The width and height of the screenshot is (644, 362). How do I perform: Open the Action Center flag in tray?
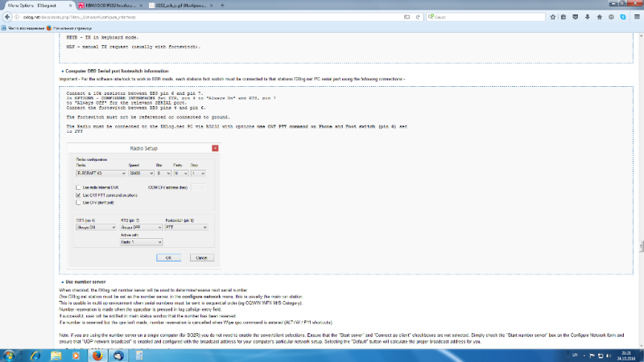[x=592, y=356]
